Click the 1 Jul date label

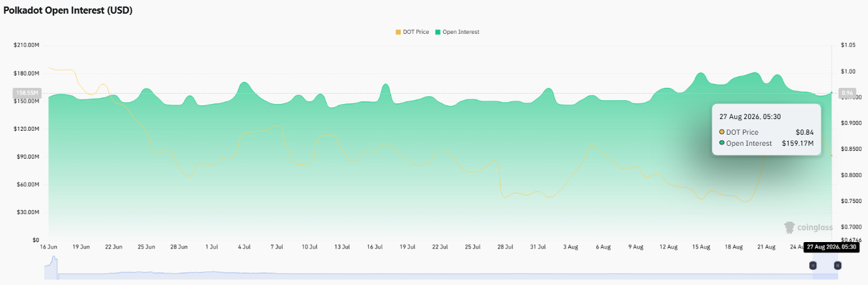211,247
